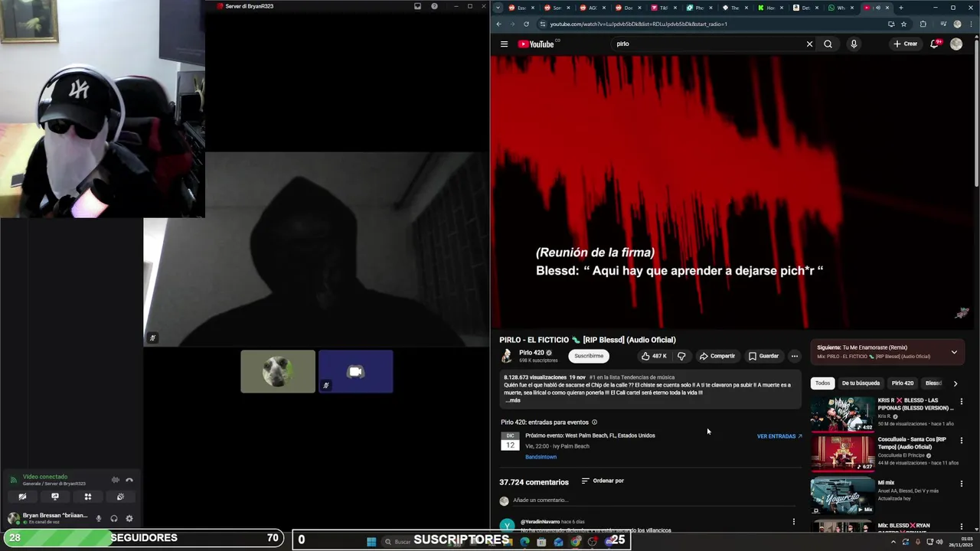This screenshot has width=980, height=551.
Task: Open VER ENTRADAS tickets link
Action: coord(779,436)
